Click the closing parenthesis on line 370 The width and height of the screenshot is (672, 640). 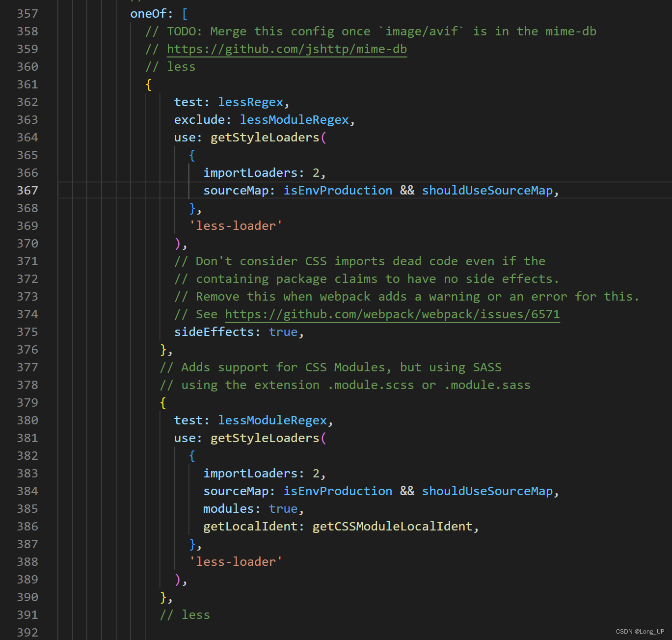(178, 244)
